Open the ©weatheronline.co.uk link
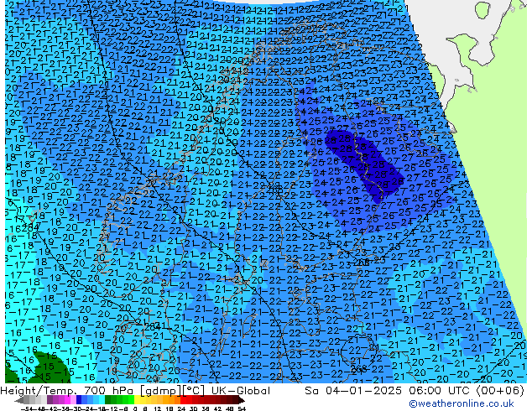532x411 pixels. click(x=462, y=403)
